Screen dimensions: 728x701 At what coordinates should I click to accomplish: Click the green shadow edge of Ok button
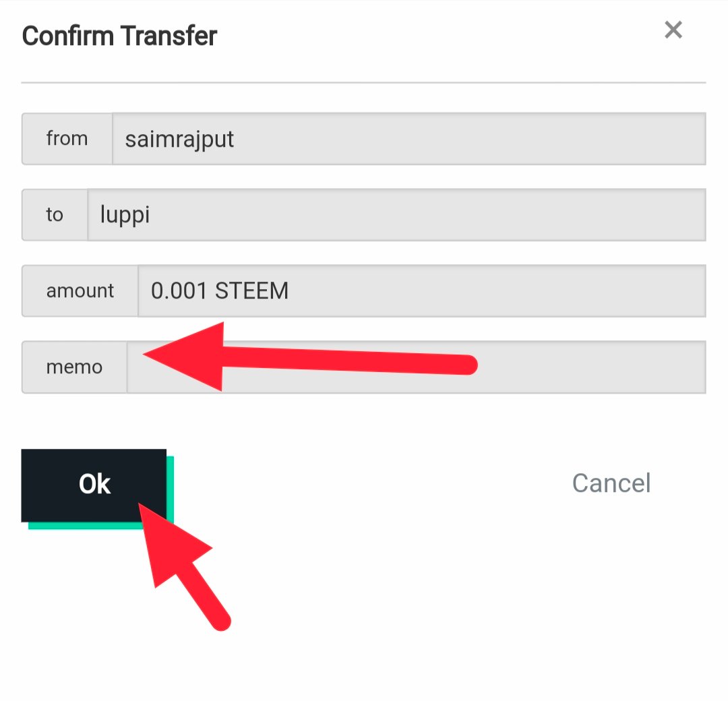(171, 491)
